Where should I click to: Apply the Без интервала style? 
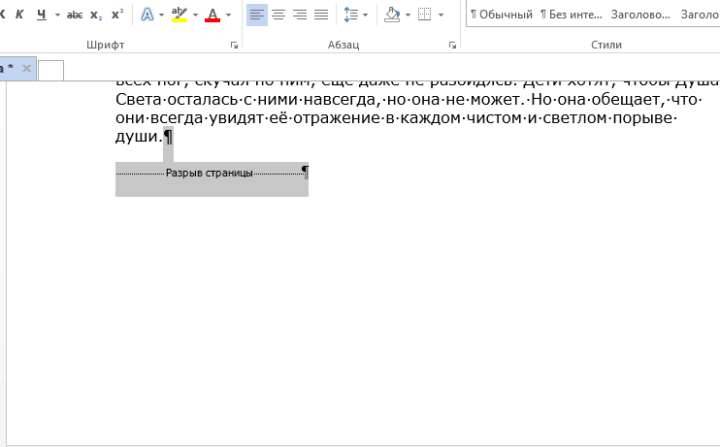tap(570, 15)
